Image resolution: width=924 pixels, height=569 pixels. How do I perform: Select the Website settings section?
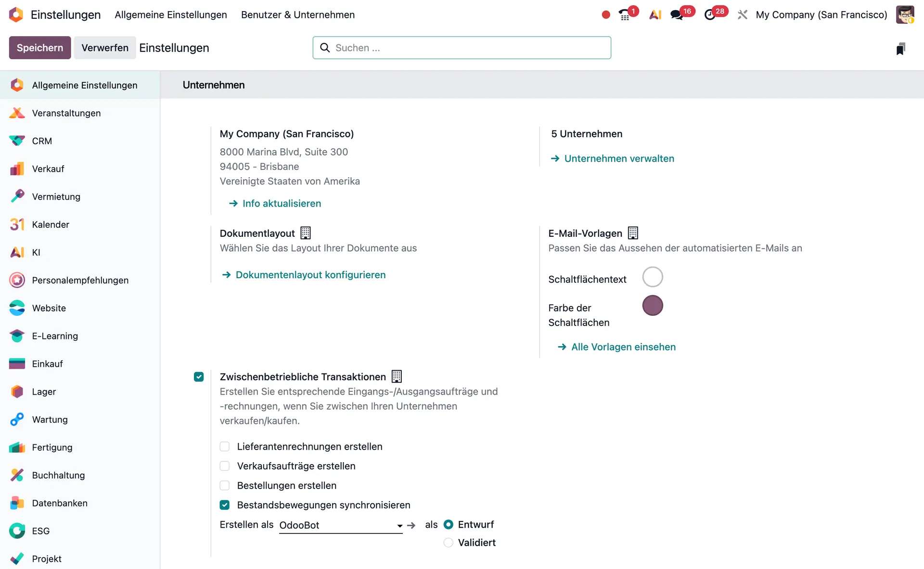(x=49, y=308)
